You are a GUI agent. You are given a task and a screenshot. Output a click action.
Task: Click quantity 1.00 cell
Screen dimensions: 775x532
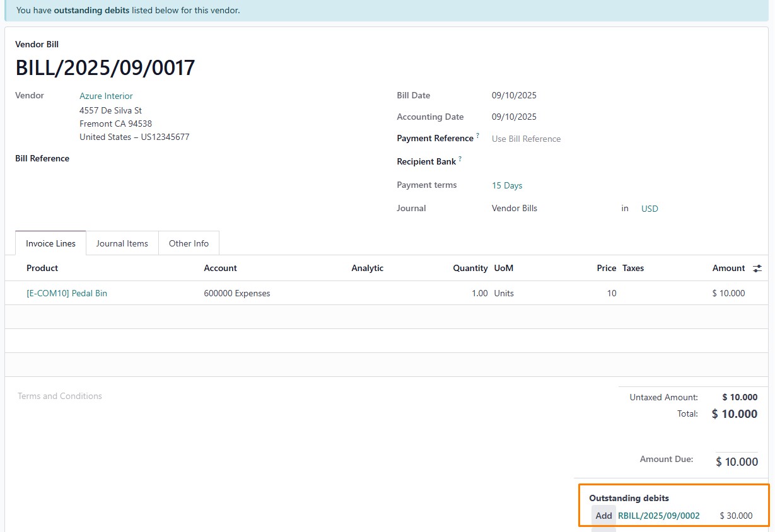480,293
